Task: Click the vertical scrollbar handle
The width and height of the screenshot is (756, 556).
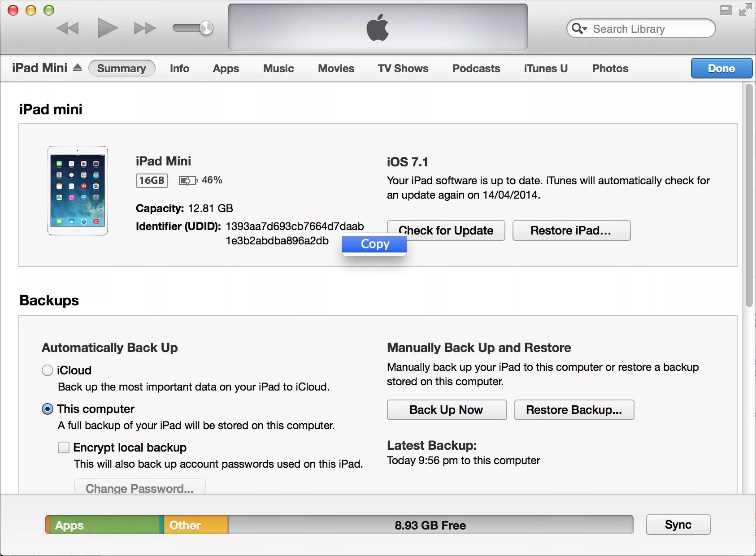Action: pos(749,195)
